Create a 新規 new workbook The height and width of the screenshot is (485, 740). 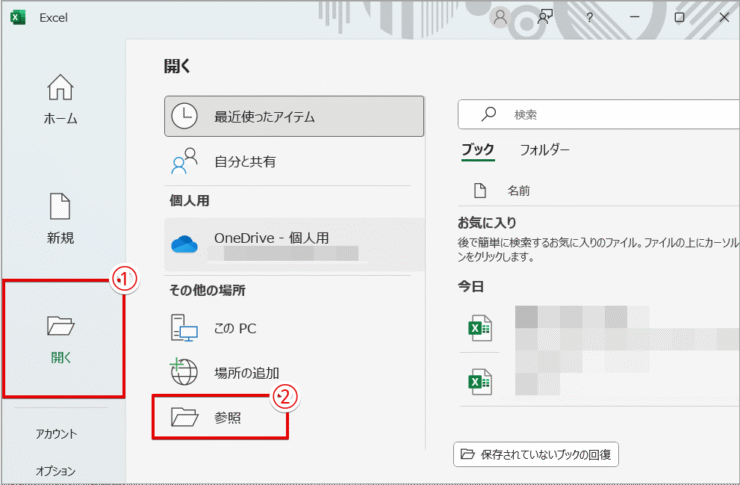[x=60, y=218]
